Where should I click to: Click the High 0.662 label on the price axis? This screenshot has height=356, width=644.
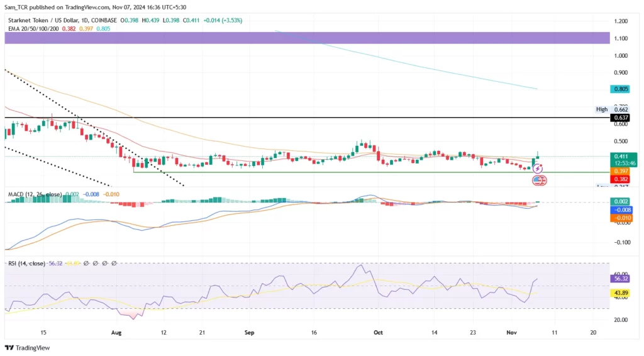[612, 109]
